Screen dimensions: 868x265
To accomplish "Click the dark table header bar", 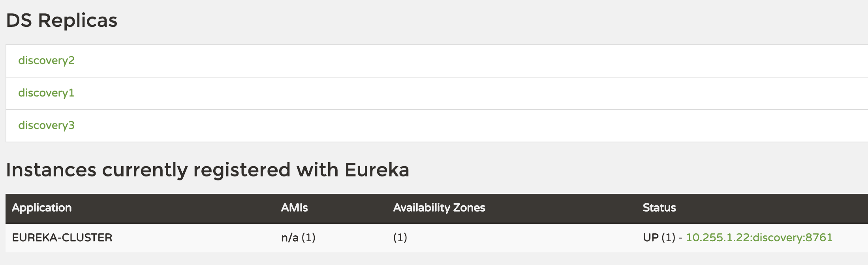I will 553,207.
